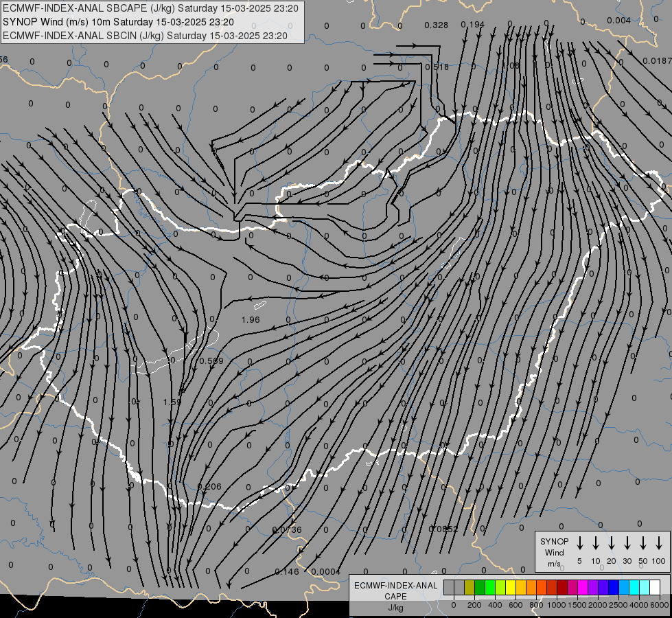Click the 0.518 value on the map
This screenshot has width=672, height=618.
point(437,67)
